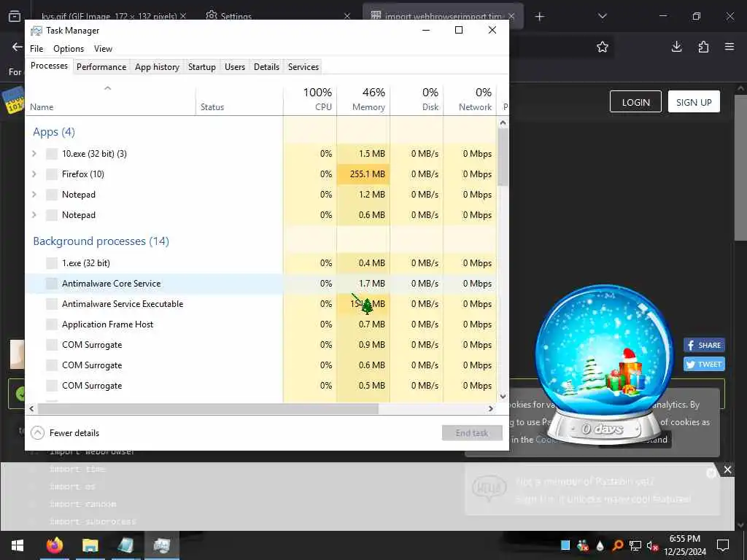The width and height of the screenshot is (747, 560).
Task: Expand the 10.exe (32 bit) process group
Action: (x=34, y=153)
